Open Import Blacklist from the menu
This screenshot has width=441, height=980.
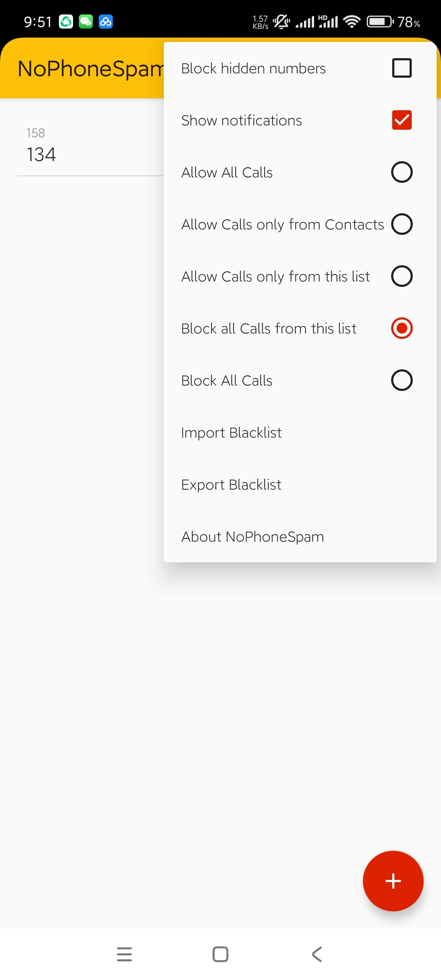tap(231, 433)
